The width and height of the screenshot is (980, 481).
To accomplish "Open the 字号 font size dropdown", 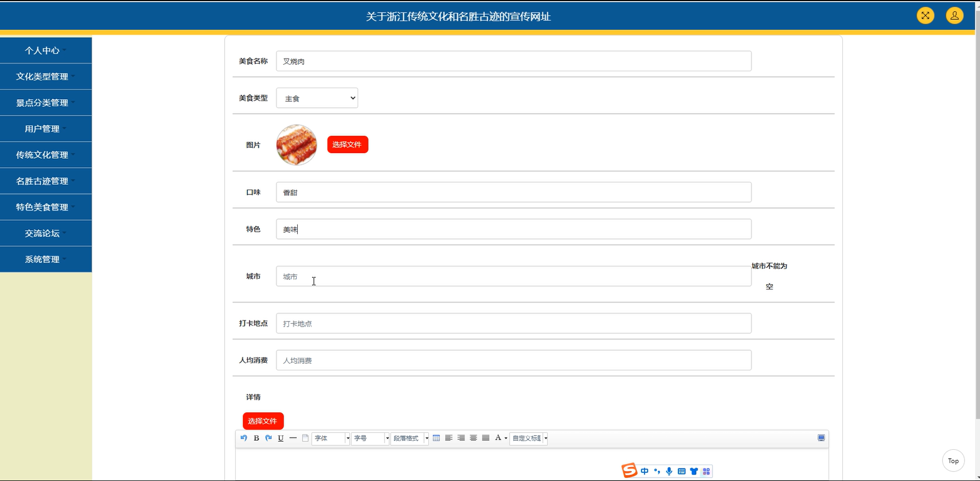I will click(x=370, y=438).
